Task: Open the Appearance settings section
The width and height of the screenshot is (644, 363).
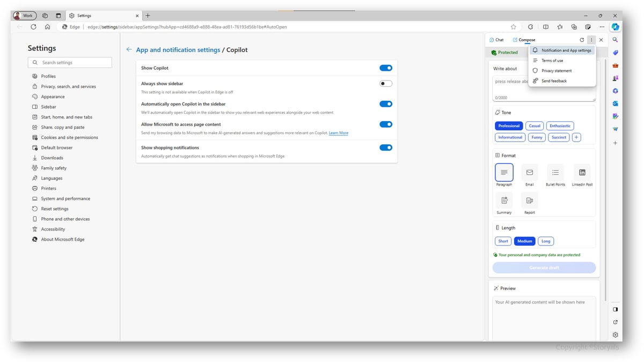Action: 53,97
